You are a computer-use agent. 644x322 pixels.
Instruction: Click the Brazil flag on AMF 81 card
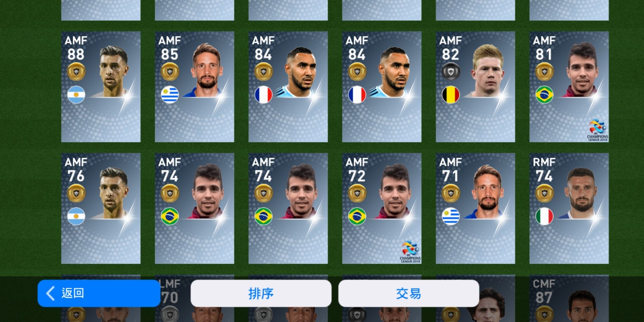pyautogui.click(x=544, y=95)
